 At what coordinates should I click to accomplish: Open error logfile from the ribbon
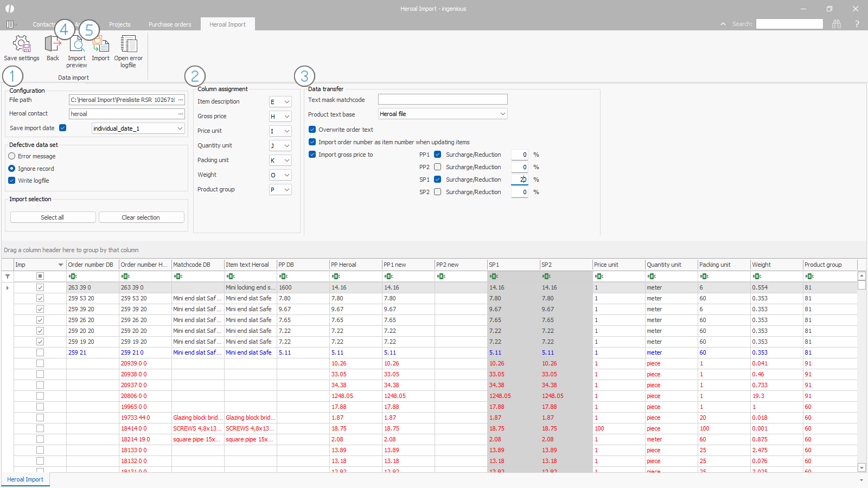(129, 44)
